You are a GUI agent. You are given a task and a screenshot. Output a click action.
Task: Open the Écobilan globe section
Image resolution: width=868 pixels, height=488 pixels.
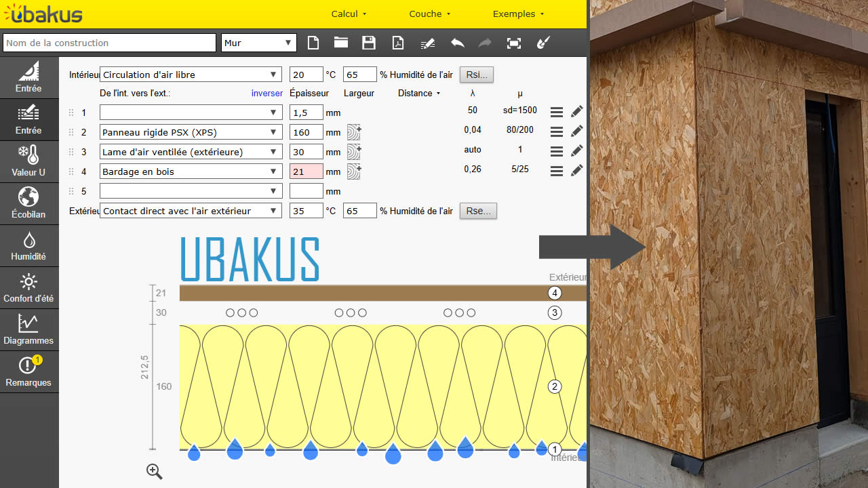tap(28, 204)
